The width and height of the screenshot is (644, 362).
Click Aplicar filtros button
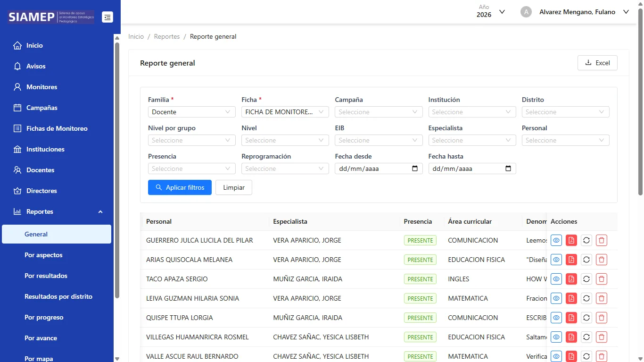click(x=180, y=187)
